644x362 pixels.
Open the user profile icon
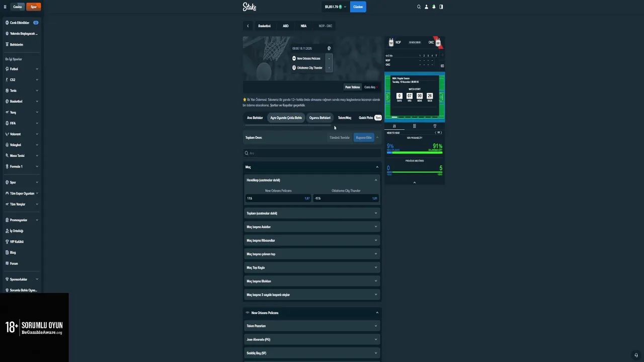tap(426, 7)
